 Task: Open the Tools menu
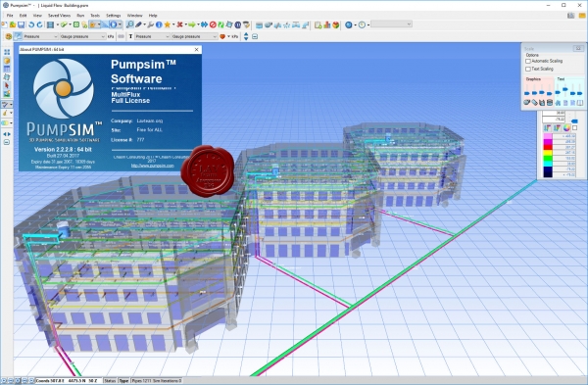(x=95, y=16)
